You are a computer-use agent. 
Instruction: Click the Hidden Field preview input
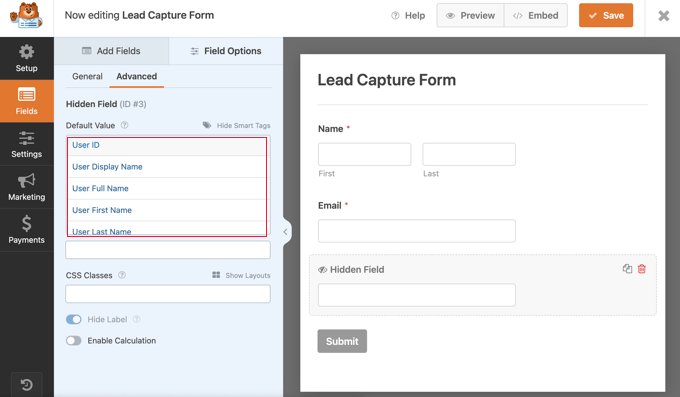click(x=417, y=295)
